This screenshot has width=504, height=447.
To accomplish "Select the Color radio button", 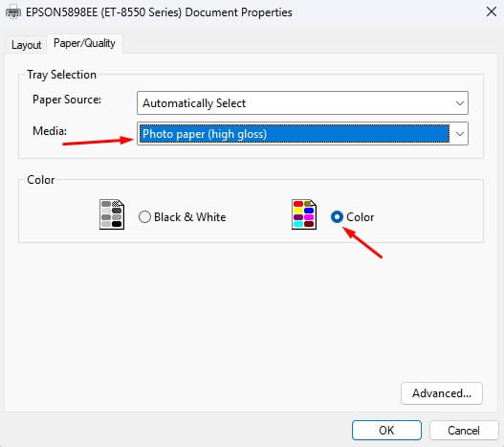I will click(337, 217).
